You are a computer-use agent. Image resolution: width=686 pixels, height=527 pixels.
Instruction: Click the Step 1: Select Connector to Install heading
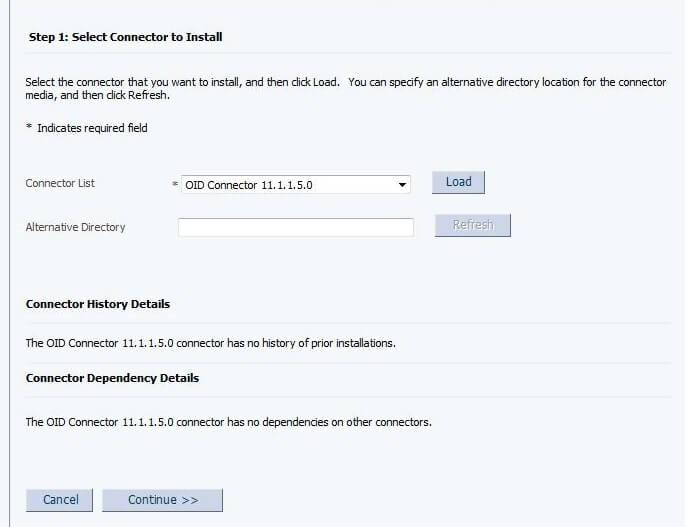point(125,37)
